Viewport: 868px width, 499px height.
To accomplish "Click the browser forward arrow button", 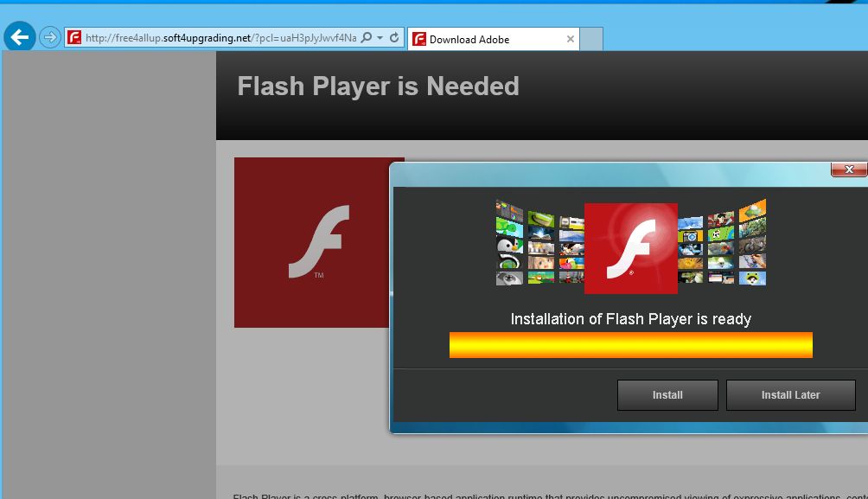I will coord(50,38).
